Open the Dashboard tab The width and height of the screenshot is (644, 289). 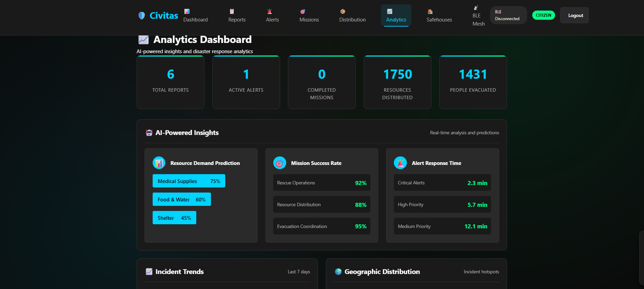point(196,16)
